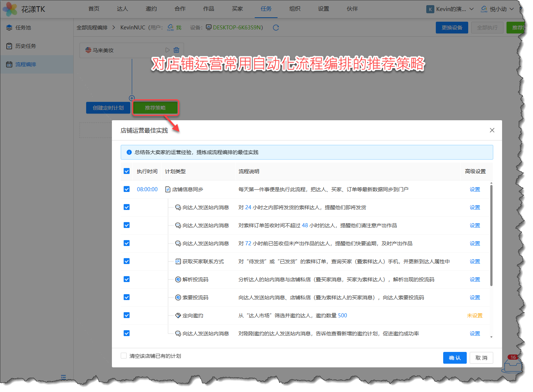
Task: Click the floating inbox icon with badge 16
Action: 513,365
